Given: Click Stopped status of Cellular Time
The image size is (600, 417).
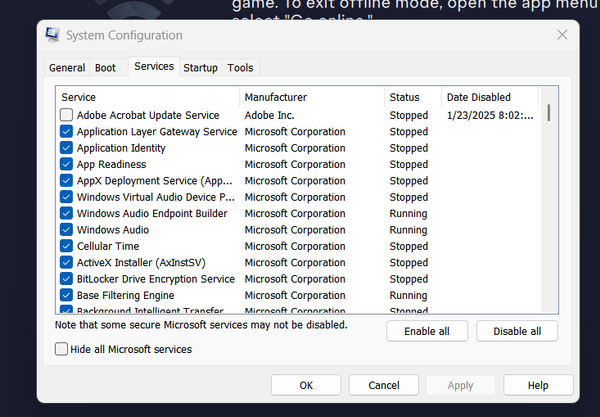Looking at the screenshot, I should (x=409, y=246).
